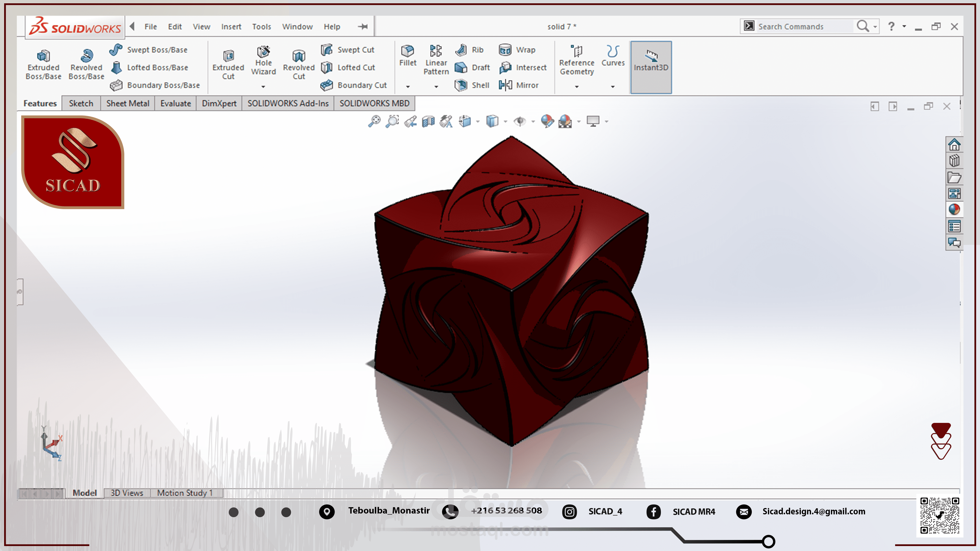
Task: Expand the Linear Pattern dropdown arrow
Action: coord(436,87)
